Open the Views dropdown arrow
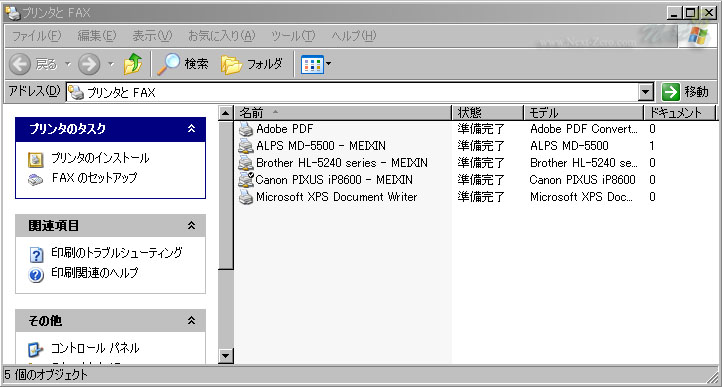 329,64
